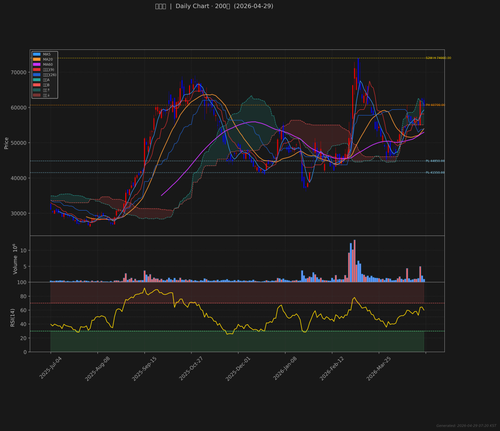The width and height of the screenshot is (500, 431).
Task: Click the bright red legend swatch
Action: pos(37,70)
